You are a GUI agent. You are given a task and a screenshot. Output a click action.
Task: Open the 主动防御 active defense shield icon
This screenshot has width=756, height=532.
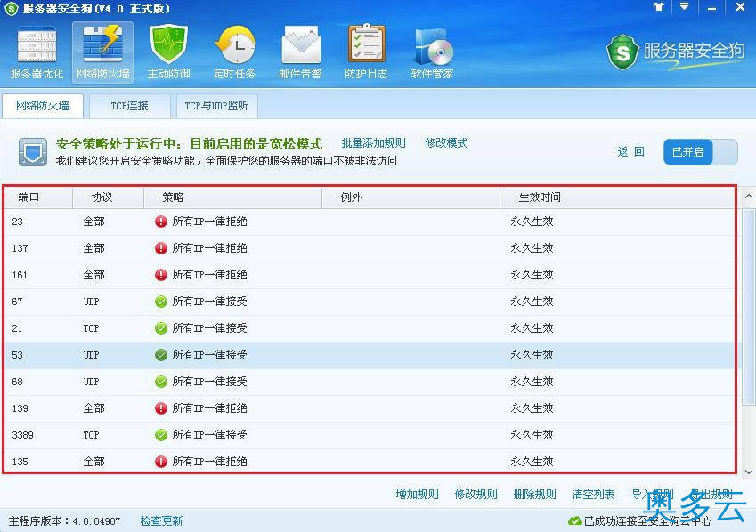pyautogui.click(x=168, y=52)
